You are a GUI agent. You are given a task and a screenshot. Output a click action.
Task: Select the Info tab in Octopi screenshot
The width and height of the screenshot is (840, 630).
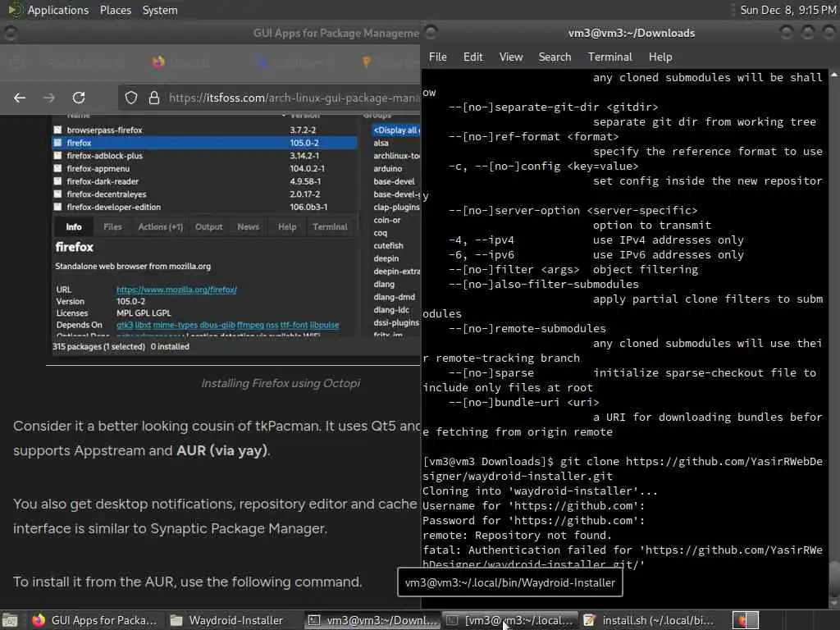click(74, 227)
